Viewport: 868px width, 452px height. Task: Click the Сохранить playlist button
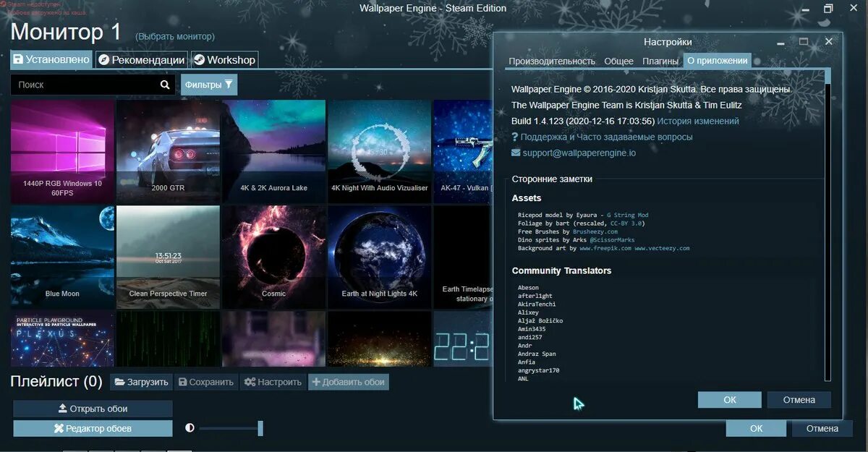point(206,382)
